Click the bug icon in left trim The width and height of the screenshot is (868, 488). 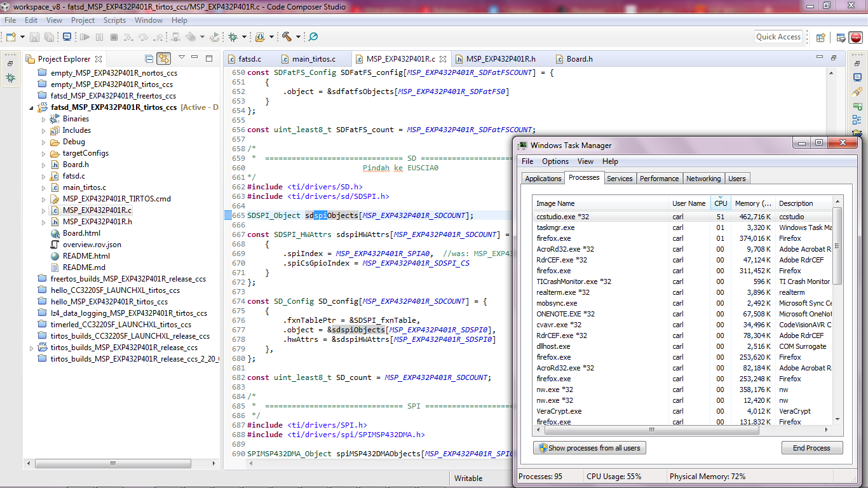[x=10, y=78]
